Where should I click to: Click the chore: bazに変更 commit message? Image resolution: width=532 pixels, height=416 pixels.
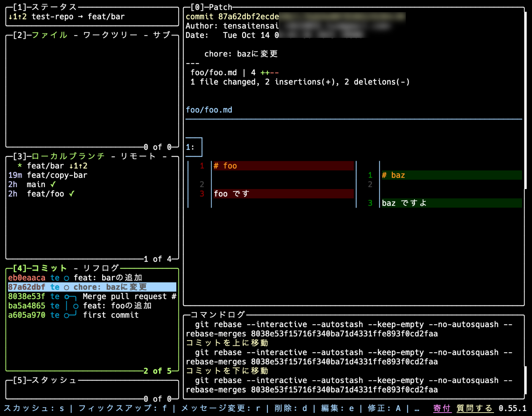[x=241, y=54]
